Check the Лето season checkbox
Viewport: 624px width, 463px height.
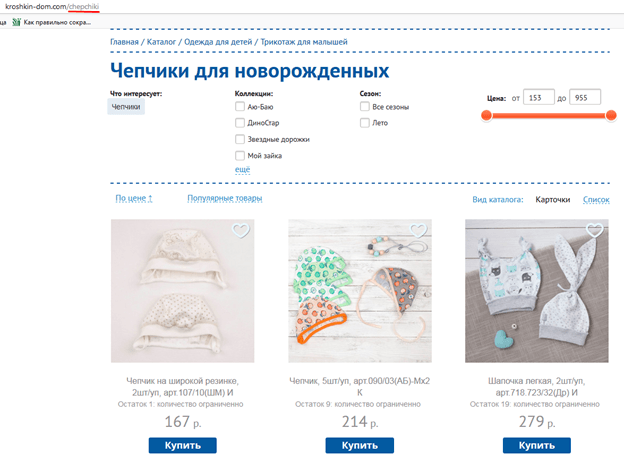coord(365,123)
